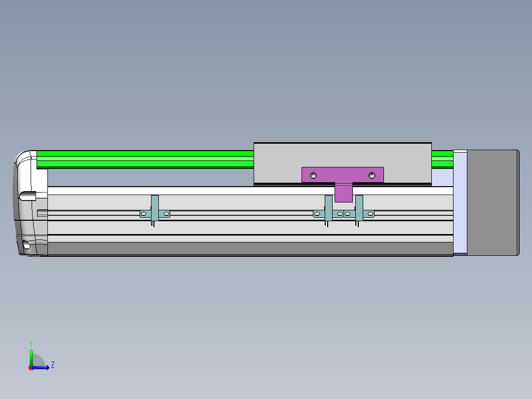Image resolution: width=532 pixels, height=399 pixels.
Task: Select the dark gray bottom strip of base
Action: 250,248
